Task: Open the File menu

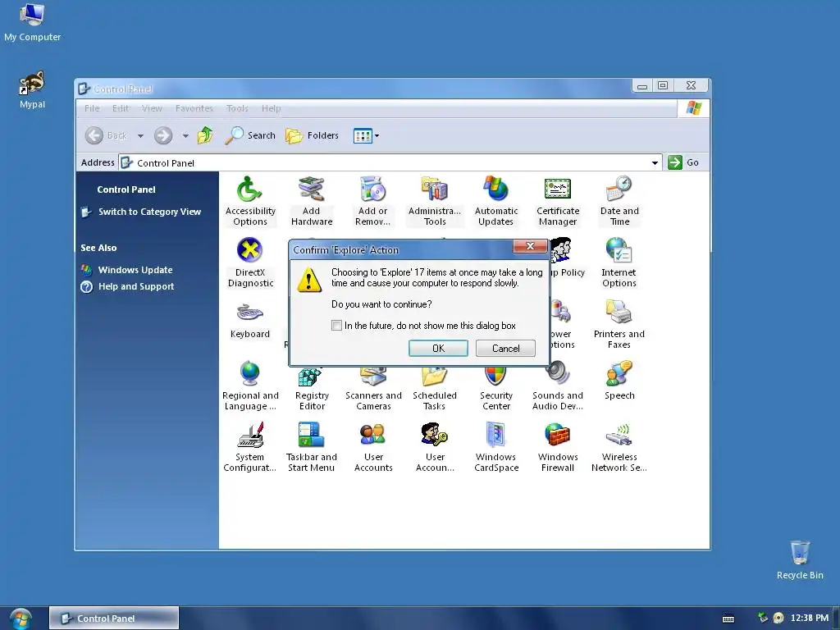Action: click(x=92, y=108)
